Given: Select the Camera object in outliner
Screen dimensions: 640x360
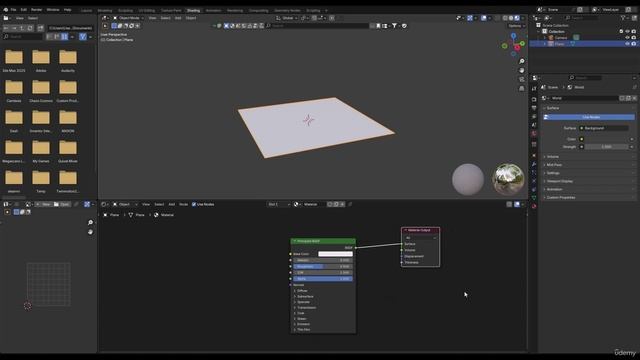Looking at the screenshot, I should click(x=560, y=38).
